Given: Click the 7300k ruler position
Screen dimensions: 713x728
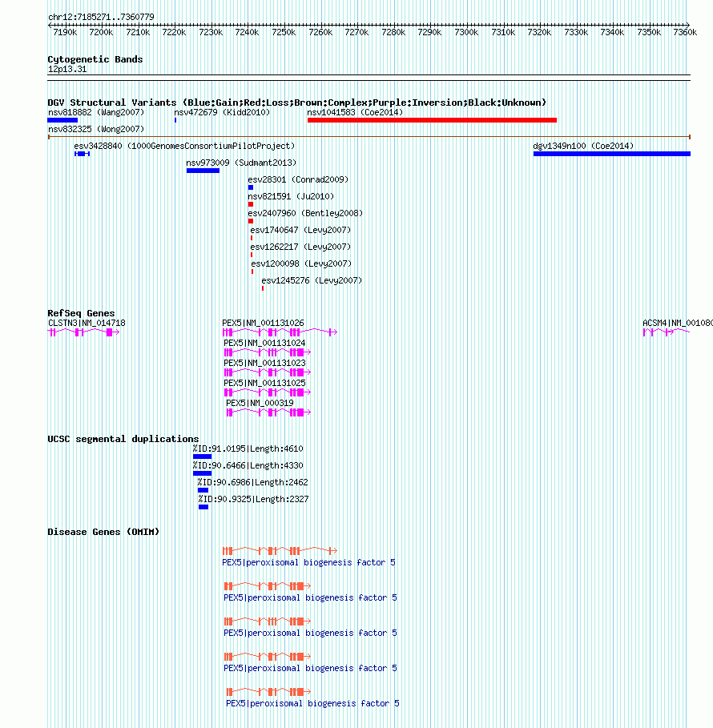Looking at the screenshot, I should (466, 33).
